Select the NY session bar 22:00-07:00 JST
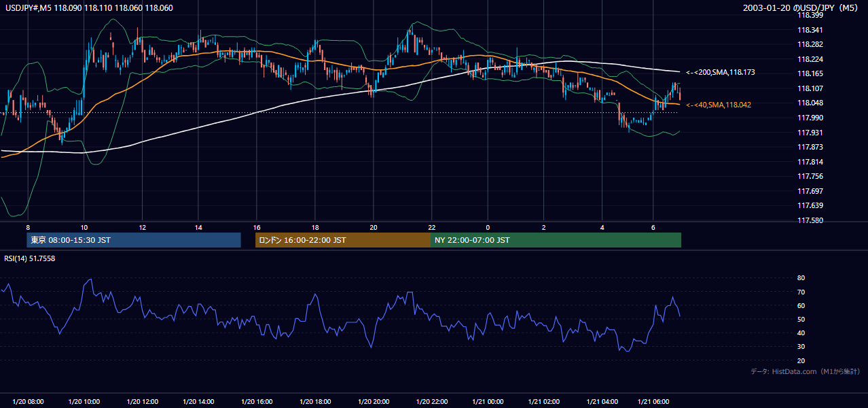 556,240
